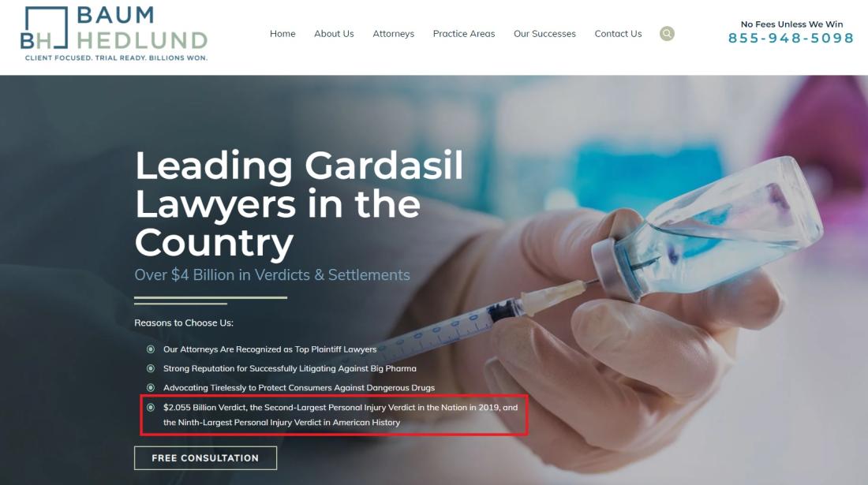
Task: Click Over $4 Billion in Verdicts subtitle
Action: pos(271,275)
